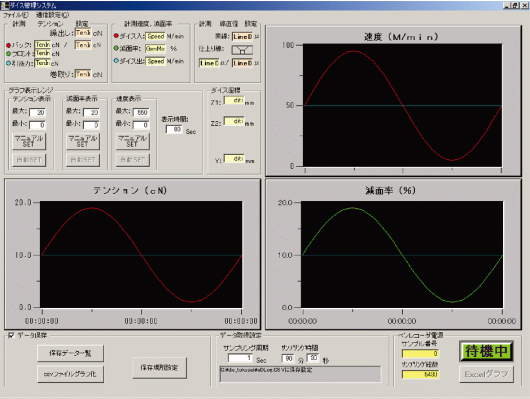Image resolution: width=530 pixels, height=399 pixels.
Task: Click the red indicator next to ダイス入
Action: (116, 36)
